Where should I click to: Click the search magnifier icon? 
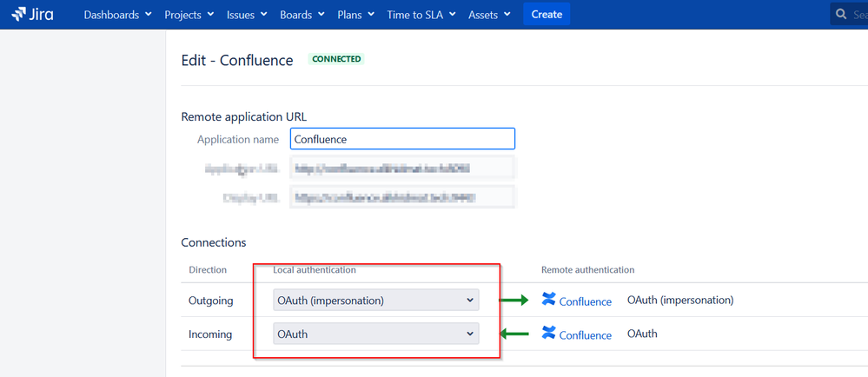point(841,15)
